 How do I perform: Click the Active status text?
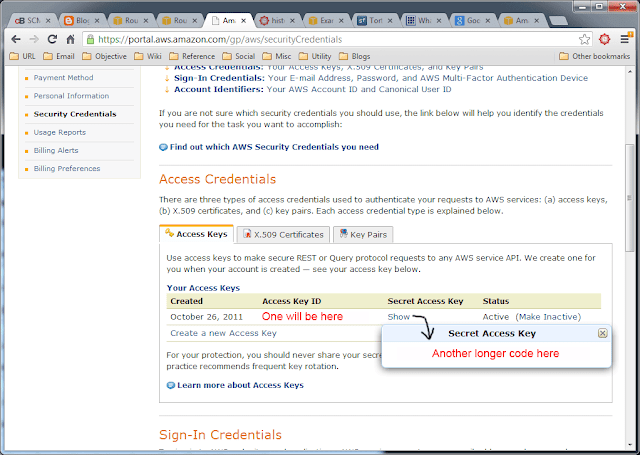click(496, 317)
